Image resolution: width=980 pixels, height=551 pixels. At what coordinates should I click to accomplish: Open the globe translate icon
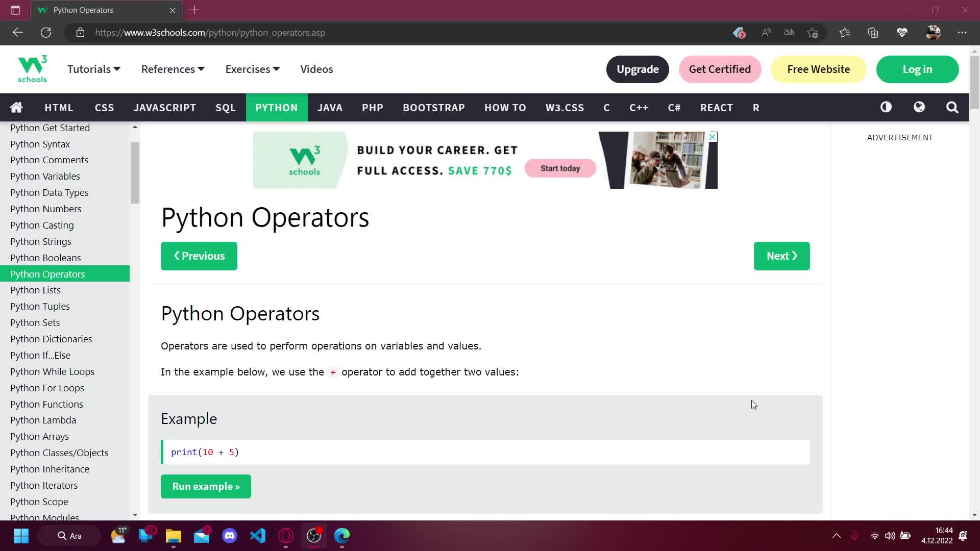click(919, 107)
